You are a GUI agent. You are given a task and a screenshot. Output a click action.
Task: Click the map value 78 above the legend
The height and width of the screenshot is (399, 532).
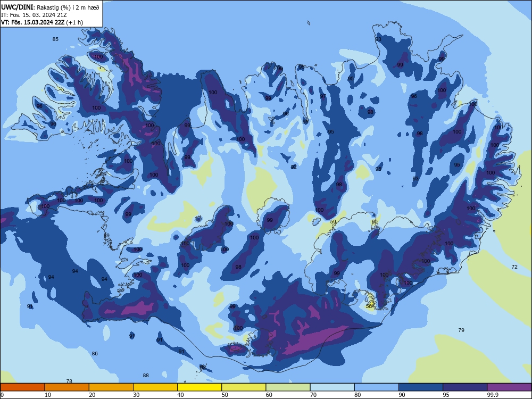click(69, 381)
